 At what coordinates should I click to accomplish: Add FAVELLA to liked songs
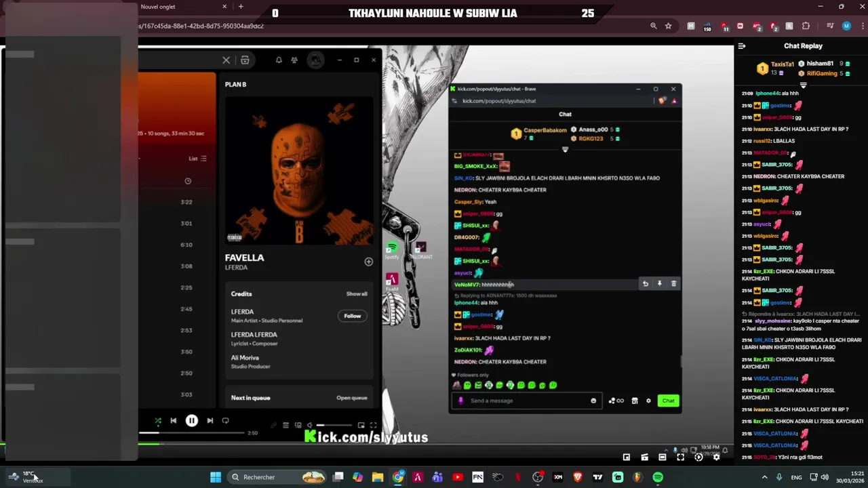368,262
